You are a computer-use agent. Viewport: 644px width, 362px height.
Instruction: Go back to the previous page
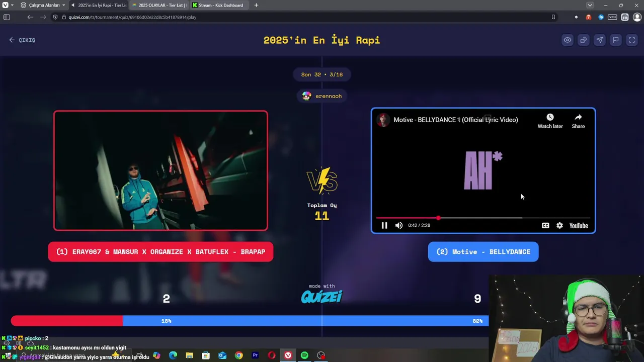point(30,17)
